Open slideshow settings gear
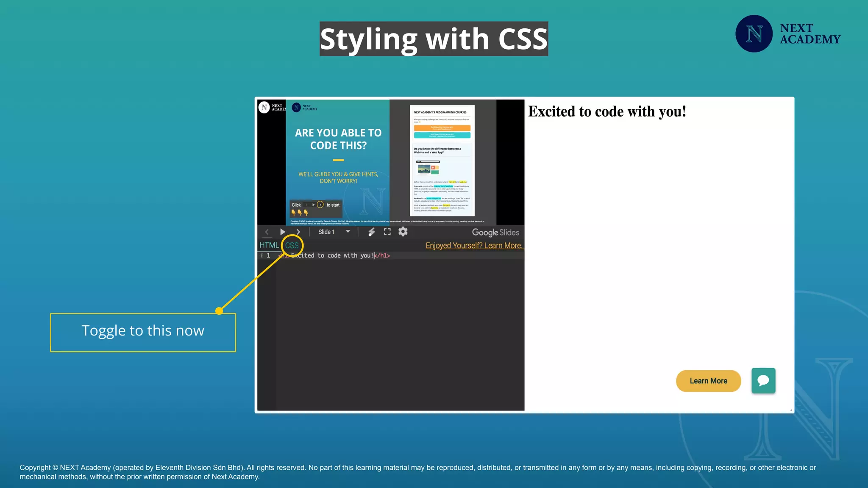Viewport: 868px width, 488px height. pos(403,232)
